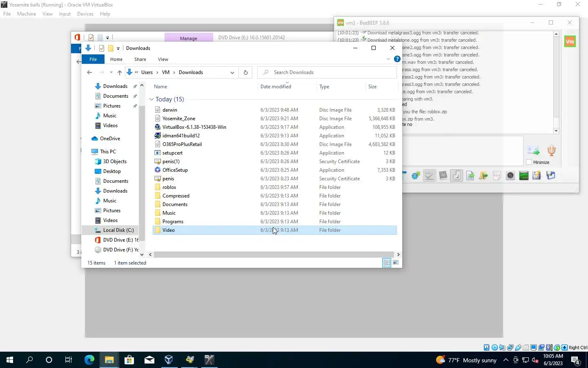Click the BeeBEEP code snippet icon
The image size is (588, 368).
coord(497,176)
